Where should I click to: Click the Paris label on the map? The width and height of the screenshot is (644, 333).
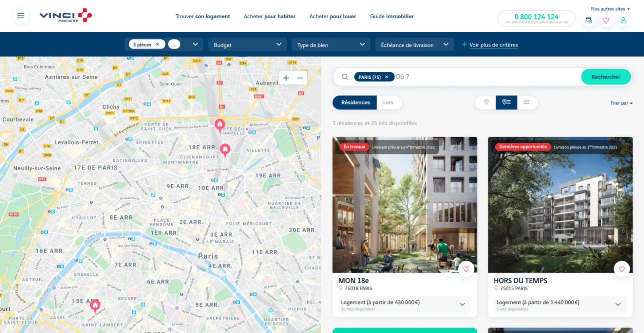[208, 256]
